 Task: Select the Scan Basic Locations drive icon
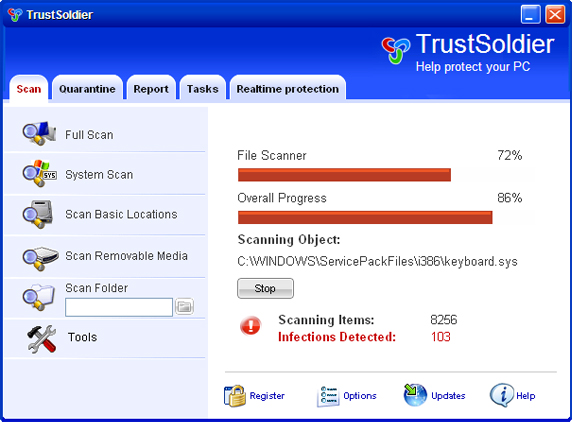(x=38, y=214)
